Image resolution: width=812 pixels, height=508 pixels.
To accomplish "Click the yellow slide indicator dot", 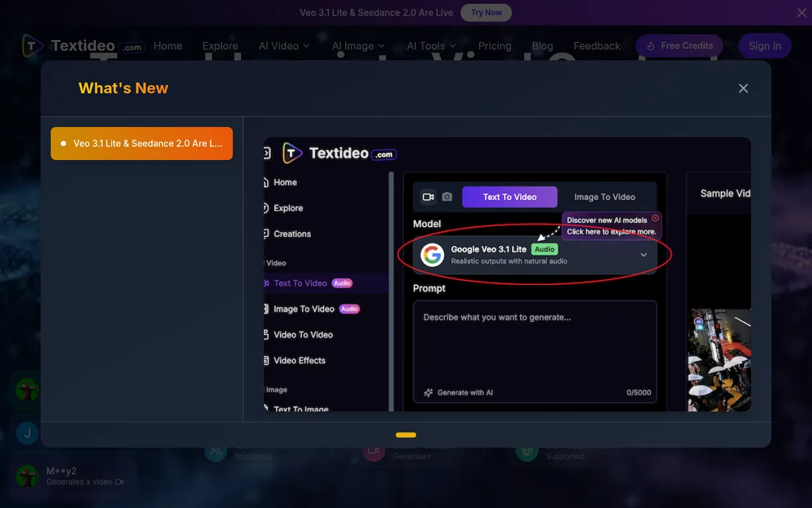I will tap(406, 435).
